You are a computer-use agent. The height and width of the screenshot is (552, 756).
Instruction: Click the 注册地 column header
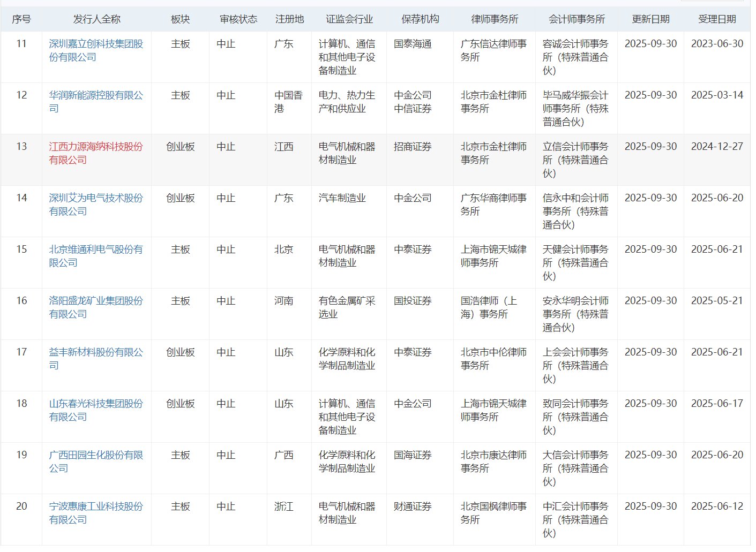289,19
